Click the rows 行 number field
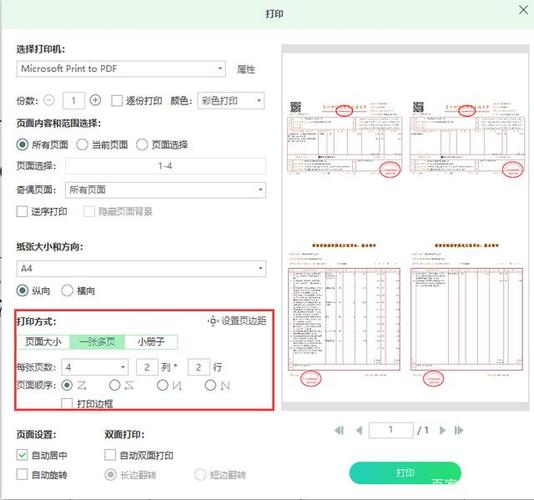Viewport: 534px width, 500px height. click(x=199, y=367)
